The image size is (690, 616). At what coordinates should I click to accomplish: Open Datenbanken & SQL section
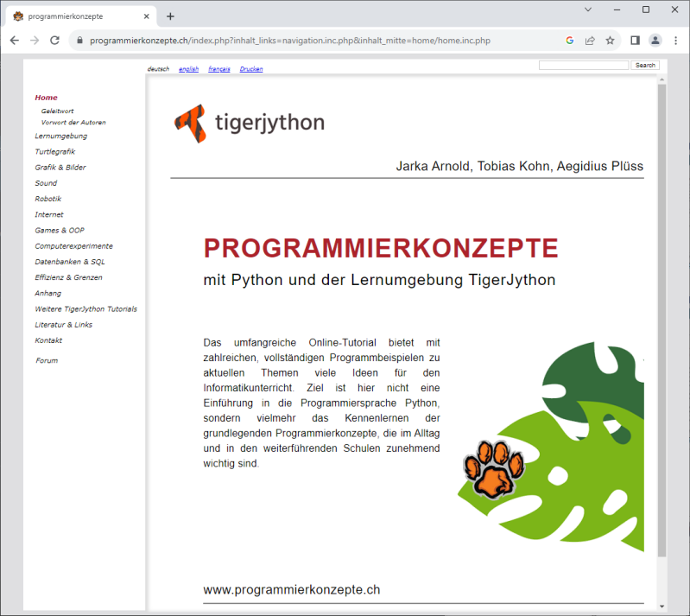70,262
